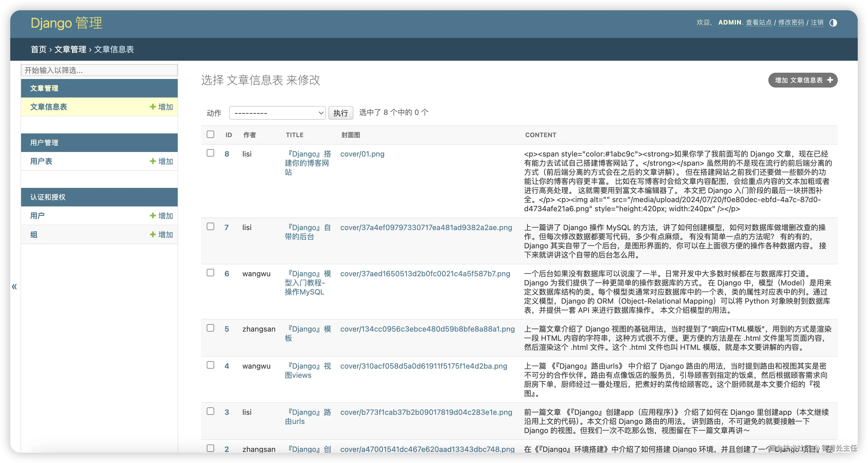This screenshot has width=868, height=463.
Task: Collapse the sidebar with the double chevron
Action: click(x=14, y=287)
